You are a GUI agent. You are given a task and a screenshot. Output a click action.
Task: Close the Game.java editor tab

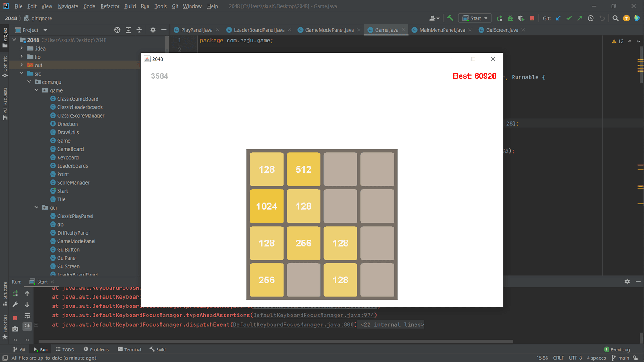pos(403,30)
